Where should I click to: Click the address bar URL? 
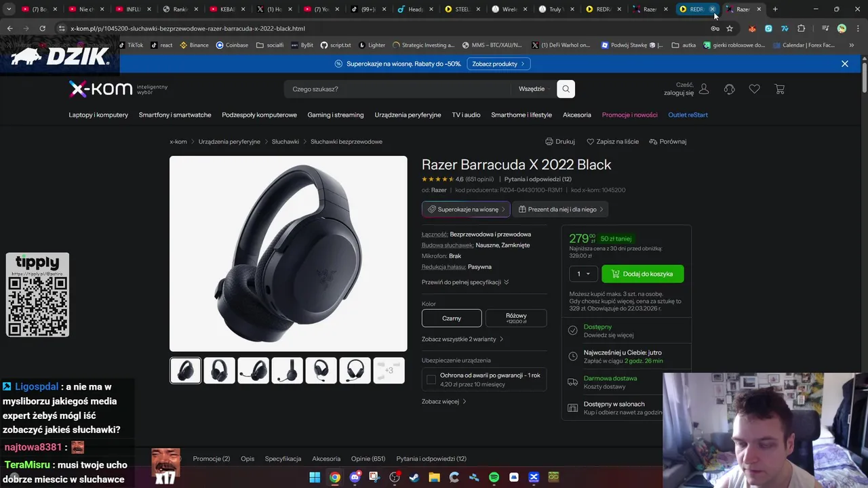click(x=188, y=28)
